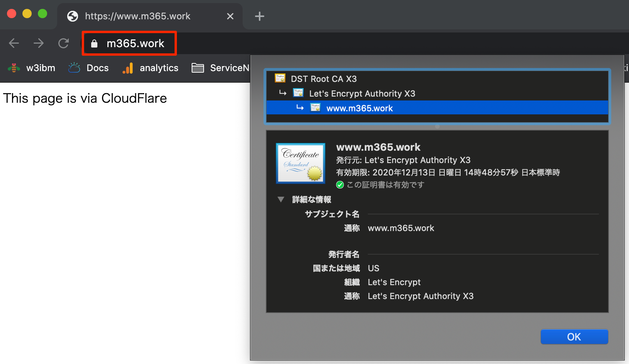This screenshot has height=364, width=629.
Task: Click the DST Root CA X3 certificate icon
Action: coord(280,78)
